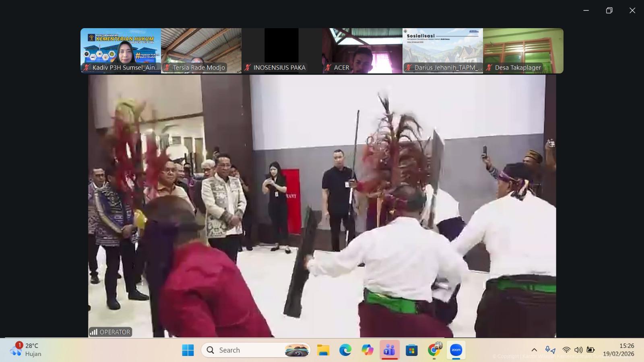Open the Copilot app icon
This screenshot has width=644, height=362.
[367, 350]
